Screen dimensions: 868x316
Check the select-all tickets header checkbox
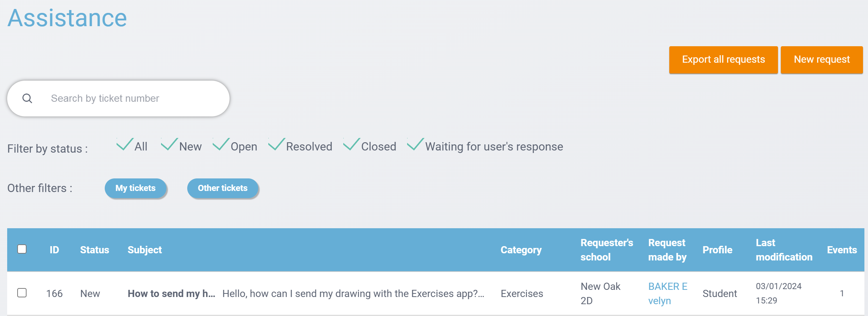click(22, 249)
